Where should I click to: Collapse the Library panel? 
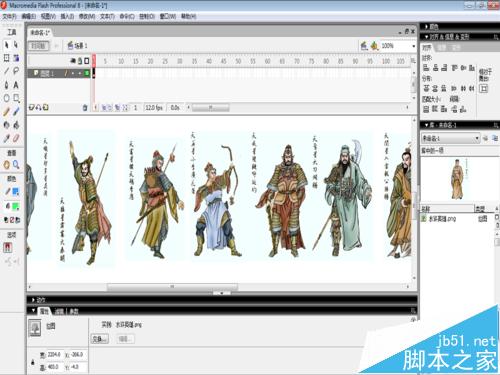point(426,125)
